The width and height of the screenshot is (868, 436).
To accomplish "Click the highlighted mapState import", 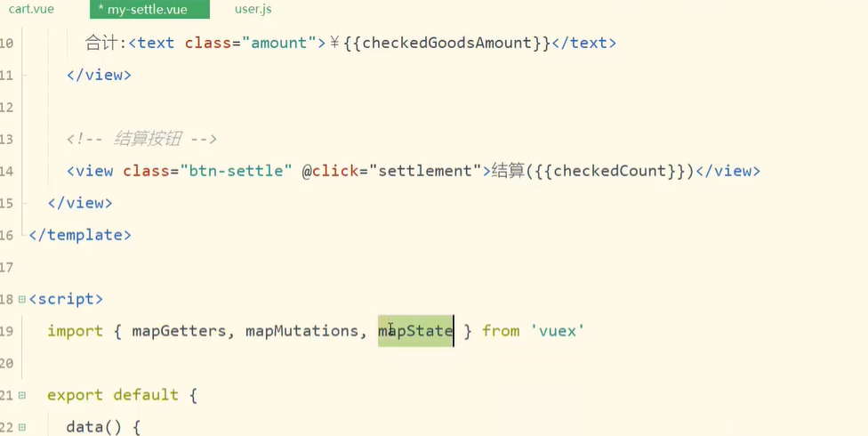I will [x=415, y=331].
